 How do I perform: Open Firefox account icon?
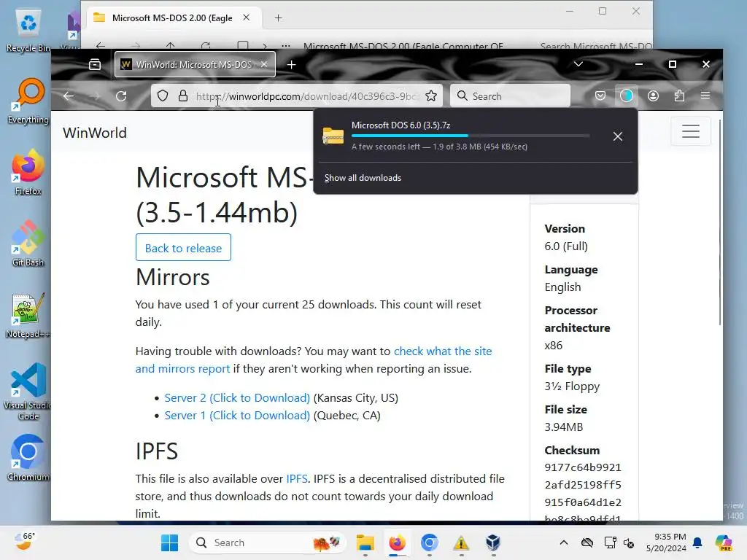click(653, 96)
